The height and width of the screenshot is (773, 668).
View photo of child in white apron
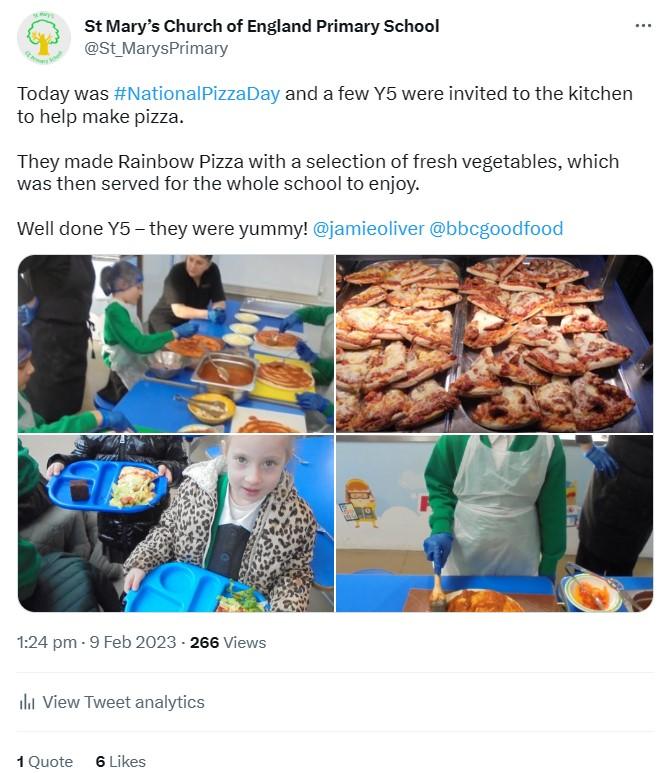point(495,523)
